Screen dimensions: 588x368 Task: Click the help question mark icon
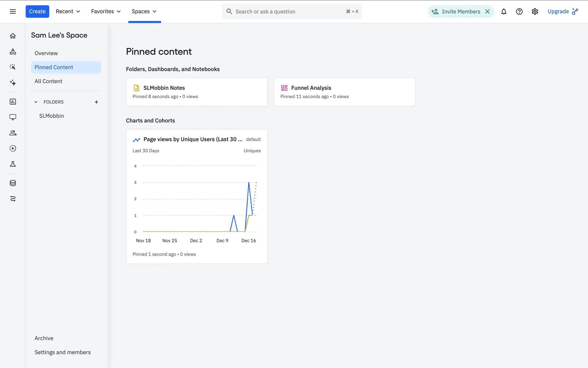[519, 11]
